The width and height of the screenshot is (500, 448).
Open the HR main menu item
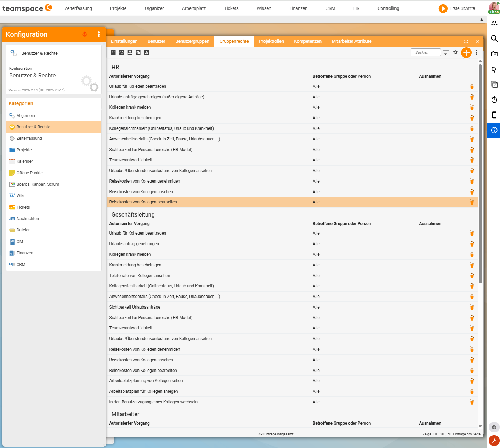(356, 8)
